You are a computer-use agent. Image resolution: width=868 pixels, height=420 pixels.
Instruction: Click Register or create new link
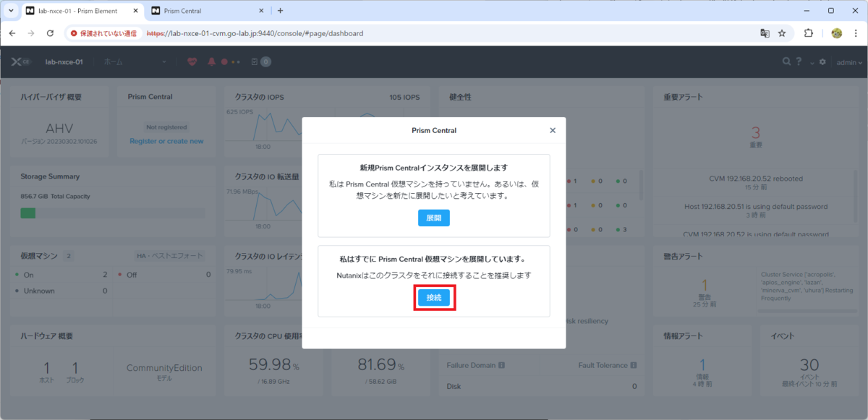[166, 141]
